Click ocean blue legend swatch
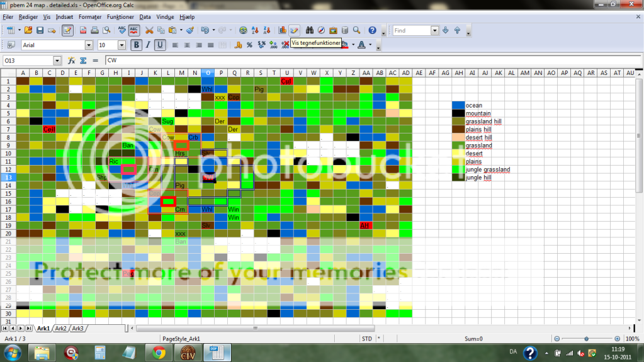644x362 pixels. (x=458, y=105)
